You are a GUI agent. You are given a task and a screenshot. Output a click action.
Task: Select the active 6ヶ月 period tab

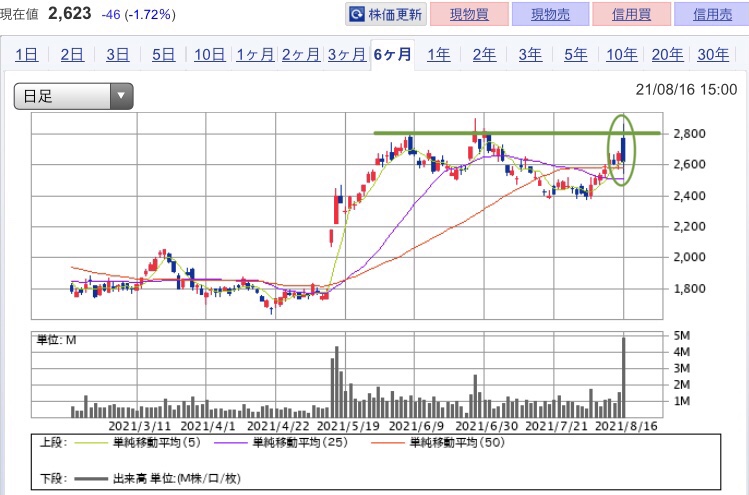coord(392,54)
